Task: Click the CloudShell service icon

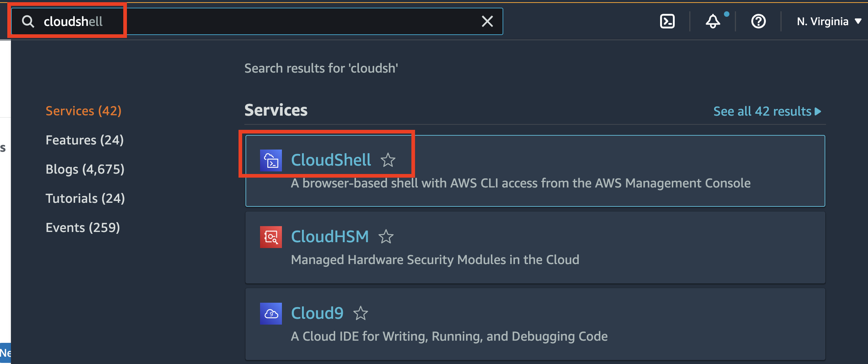Action: (x=271, y=160)
